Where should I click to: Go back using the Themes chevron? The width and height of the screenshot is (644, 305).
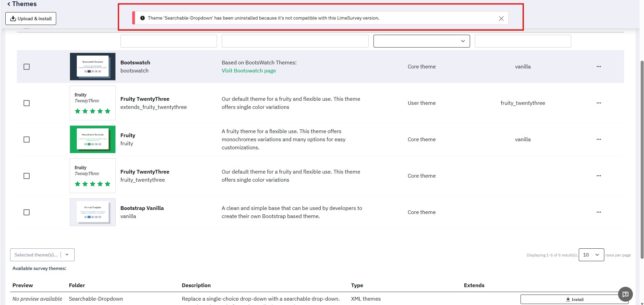point(9,4)
